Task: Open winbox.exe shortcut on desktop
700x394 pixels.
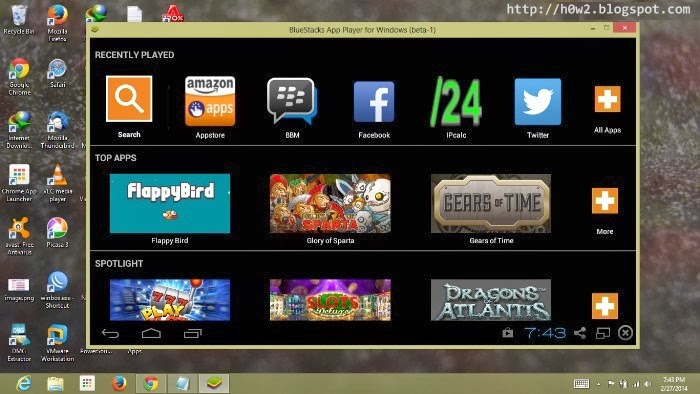Action: coord(57,290)
